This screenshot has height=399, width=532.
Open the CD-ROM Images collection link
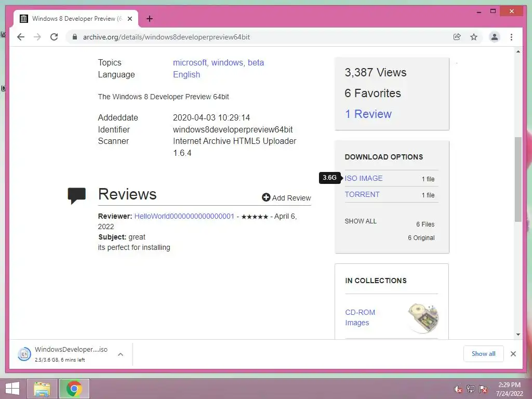click(360, 317)
